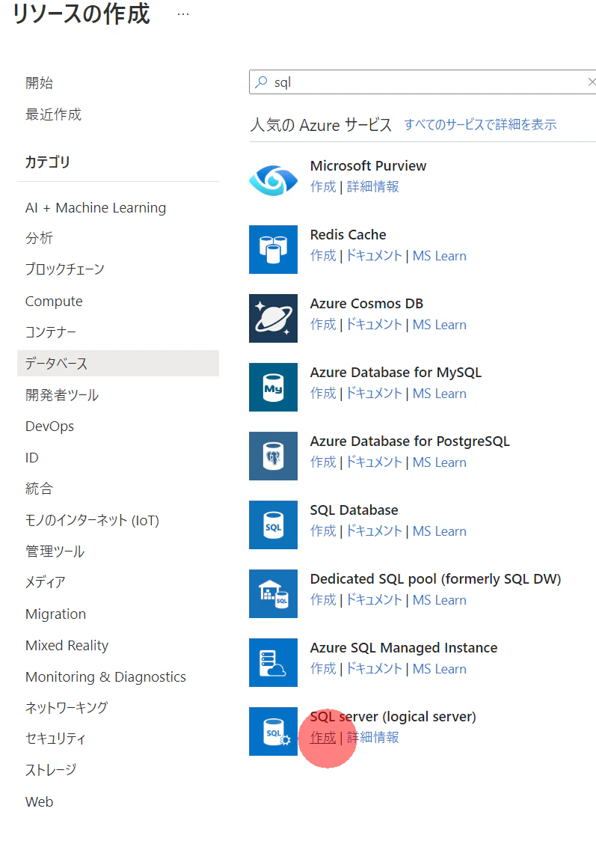This screenshot has height=868, width=596.
Task: Click 作成 under Azure Cosmos DB
Action: point(323,325)
